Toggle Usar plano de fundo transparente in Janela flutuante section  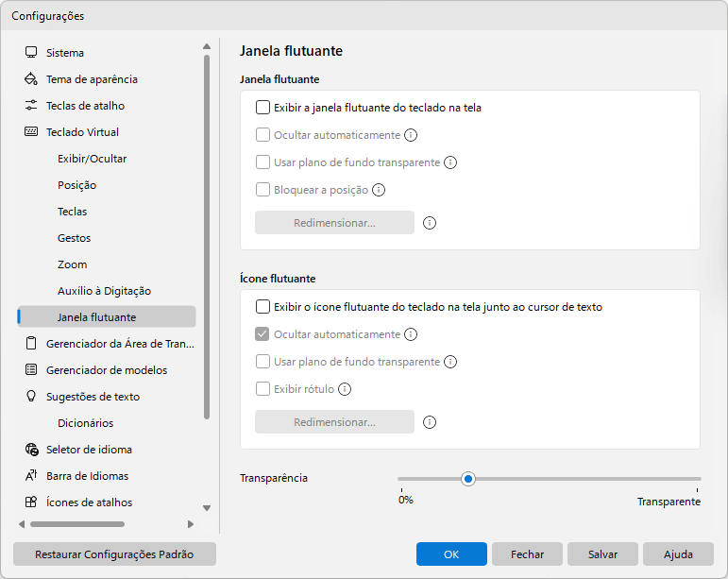click(262, 162)
